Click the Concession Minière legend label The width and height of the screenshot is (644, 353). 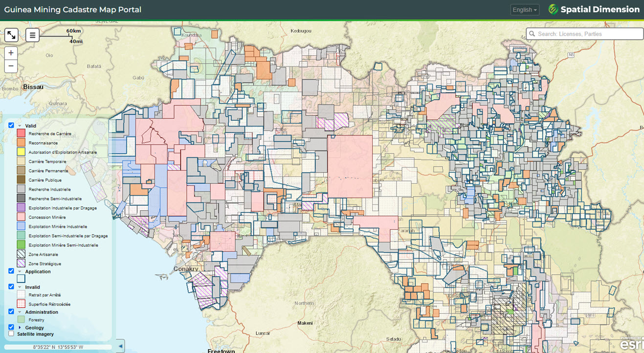point(47,217)
